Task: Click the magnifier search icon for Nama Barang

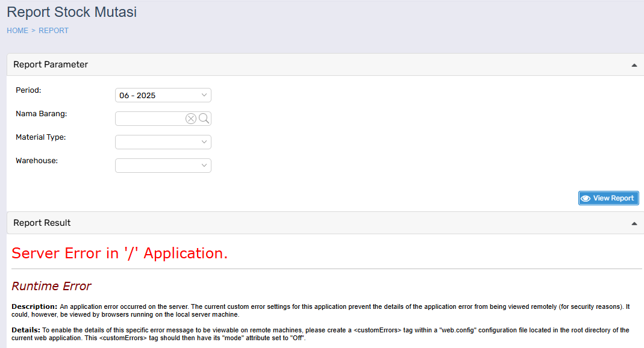Action: (x=204, y=119)
